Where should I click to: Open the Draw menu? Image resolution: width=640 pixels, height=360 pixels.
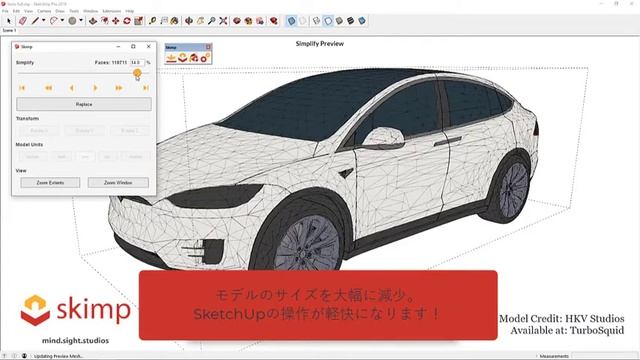(60, 11)
